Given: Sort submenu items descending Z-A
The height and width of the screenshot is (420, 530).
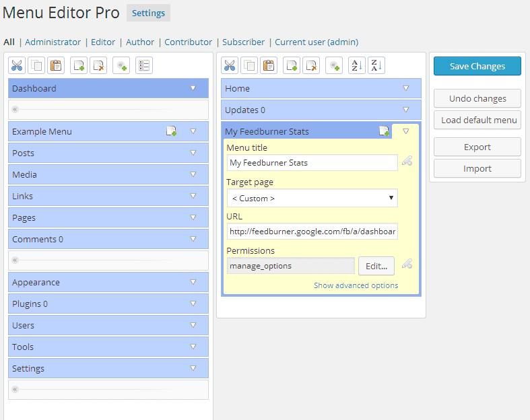Looking at the screenshot, I should click(x=376, y=65).
